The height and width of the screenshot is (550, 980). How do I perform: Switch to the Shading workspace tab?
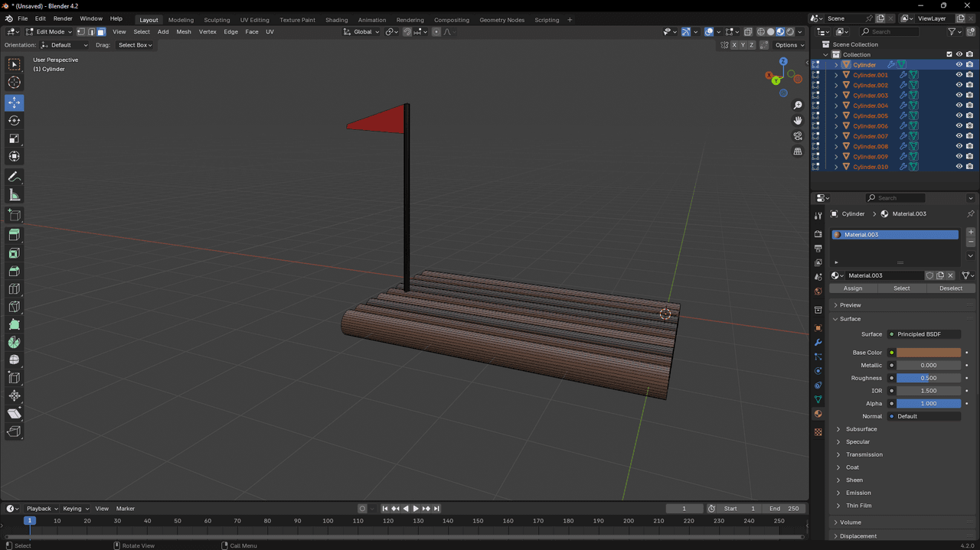pyautogui.click(x=336, y=20)
